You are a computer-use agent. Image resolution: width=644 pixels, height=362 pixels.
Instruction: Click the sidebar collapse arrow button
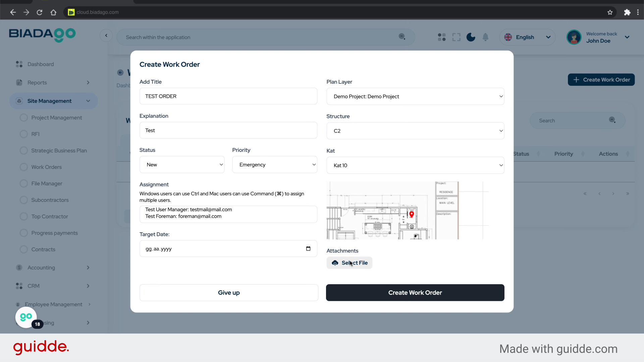click(x=106, y=36)
